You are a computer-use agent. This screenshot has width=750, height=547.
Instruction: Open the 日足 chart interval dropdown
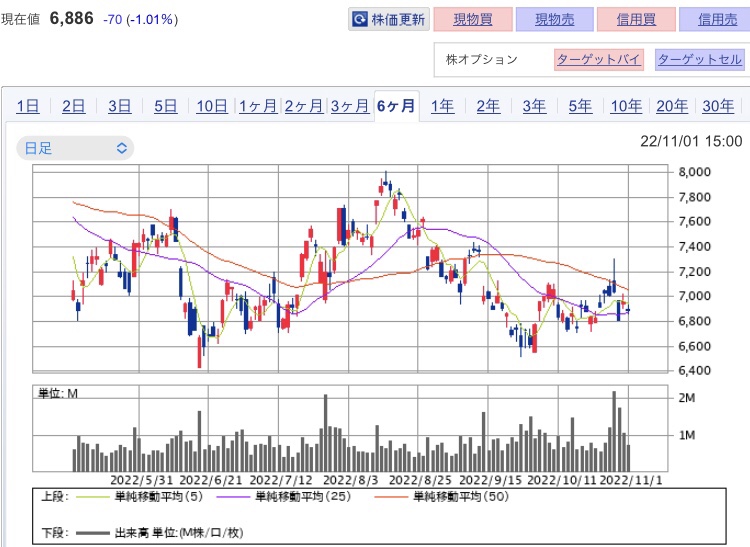click(x=75, y=148)
